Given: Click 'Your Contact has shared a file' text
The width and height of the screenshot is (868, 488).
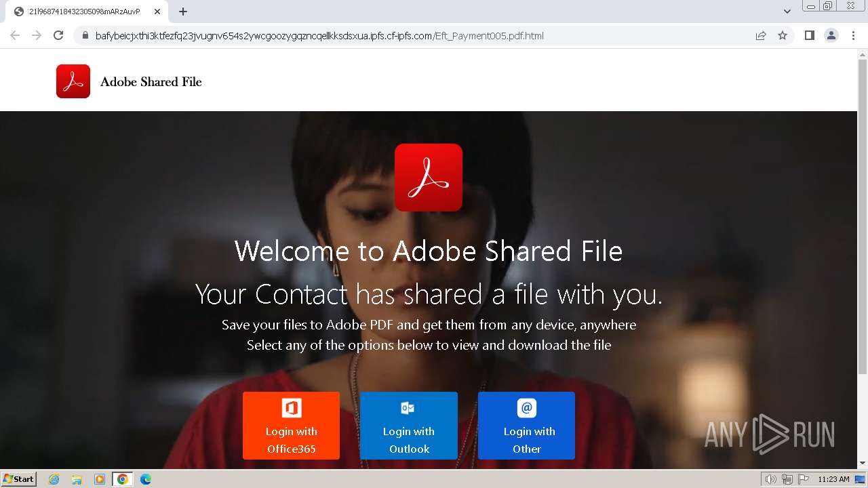Looking at the screenshot, I should pyautogui.click(x=429, y=294).
